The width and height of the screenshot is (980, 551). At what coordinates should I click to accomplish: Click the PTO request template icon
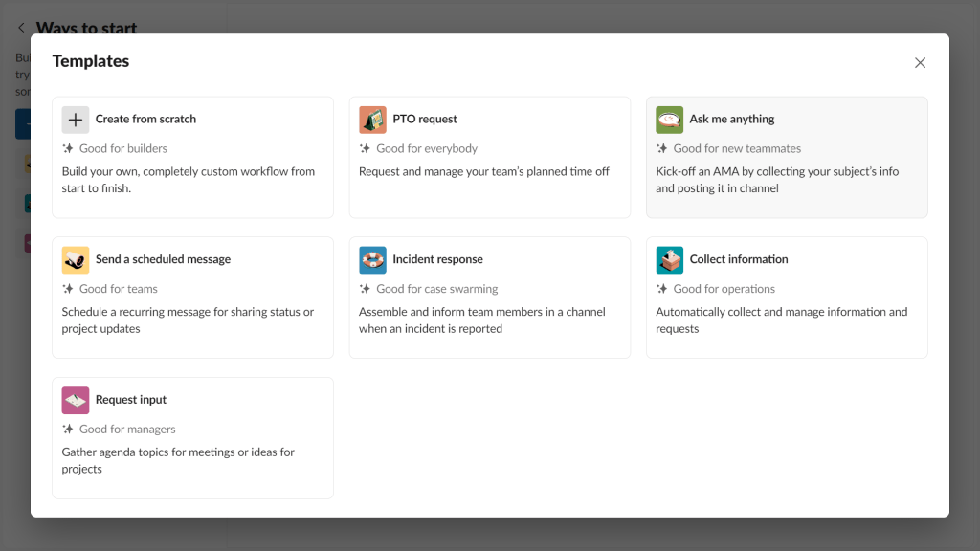372,119
